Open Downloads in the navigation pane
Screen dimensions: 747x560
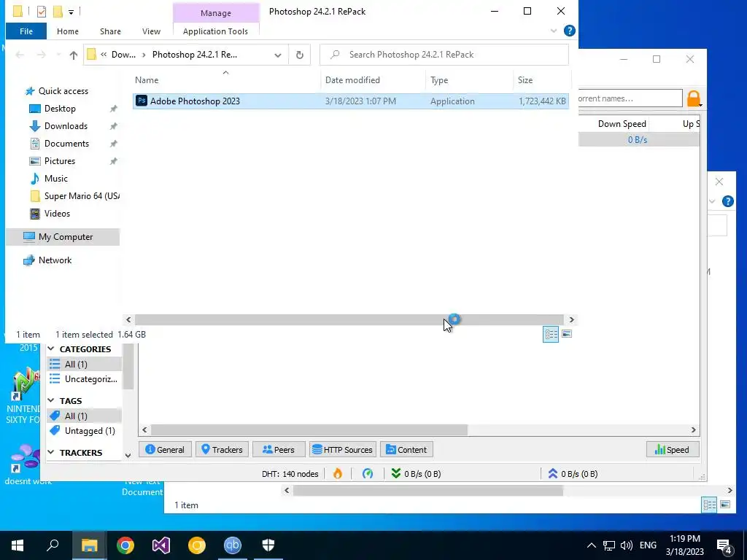coord(66,126)
